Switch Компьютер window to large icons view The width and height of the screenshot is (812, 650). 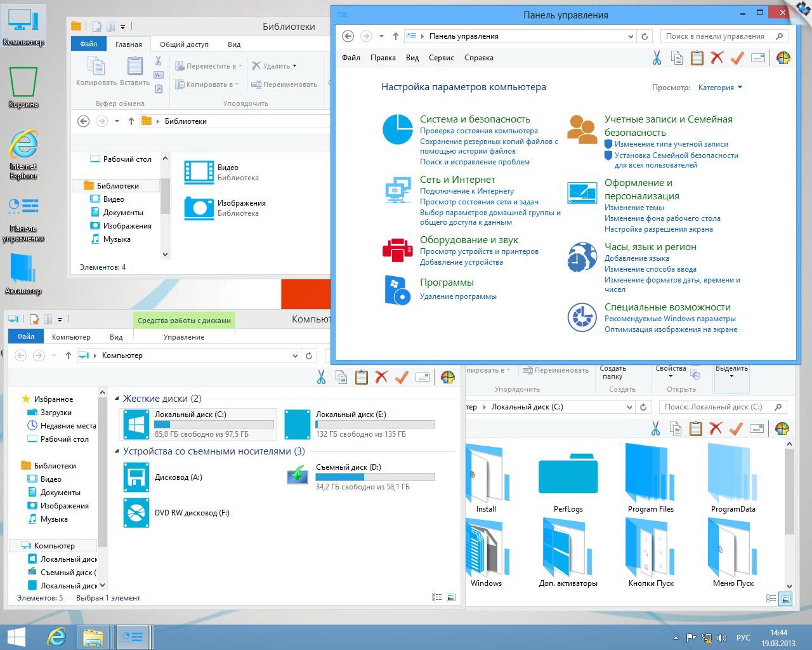pos(451,597)
